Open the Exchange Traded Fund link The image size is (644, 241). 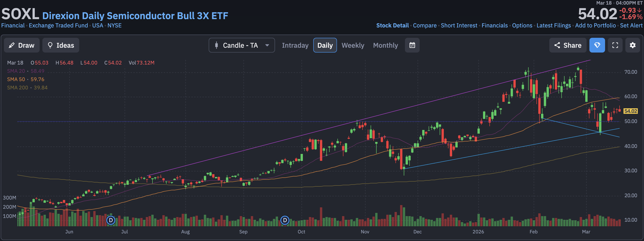(x=59, y=26)
